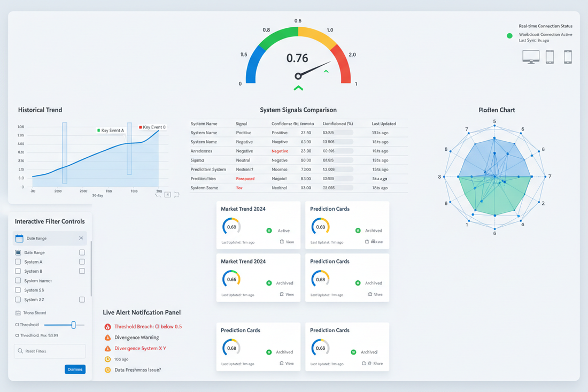Clear the Date range filter with the X
Screen dimensions: 588x392
tap(81, 238)
